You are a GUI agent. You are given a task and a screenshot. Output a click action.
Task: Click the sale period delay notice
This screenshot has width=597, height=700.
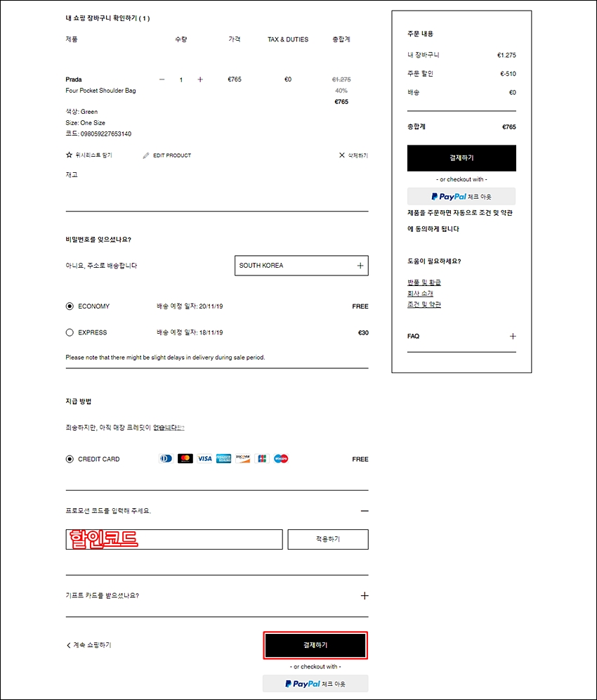click(x=165, y=357)
